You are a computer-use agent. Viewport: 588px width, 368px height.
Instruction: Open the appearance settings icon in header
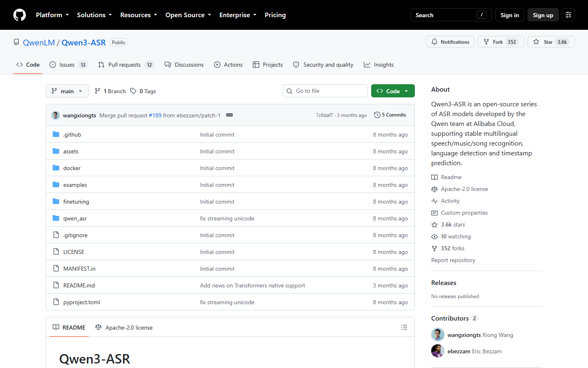(568, 15)
